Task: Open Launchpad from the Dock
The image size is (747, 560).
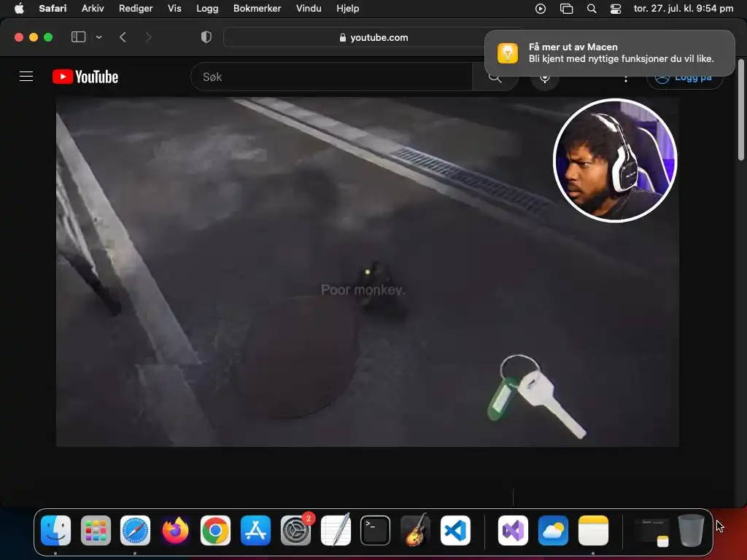Action: pos(96,530)
